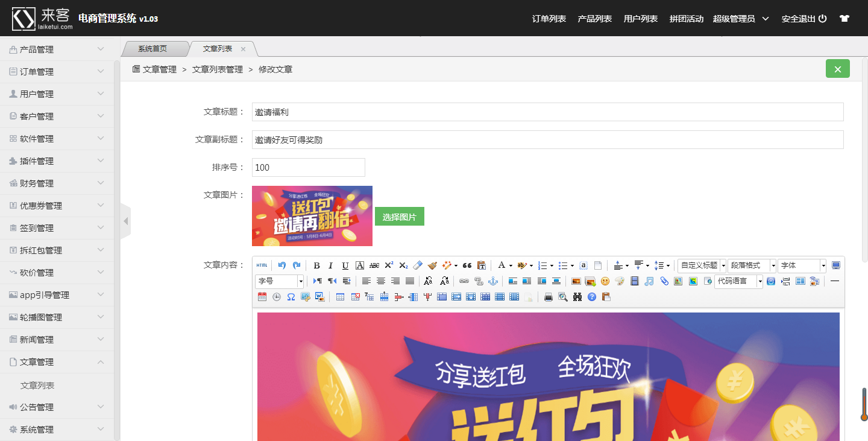Align text left in editor
Viewport: 868px width, 441px height.
(366, 281)
